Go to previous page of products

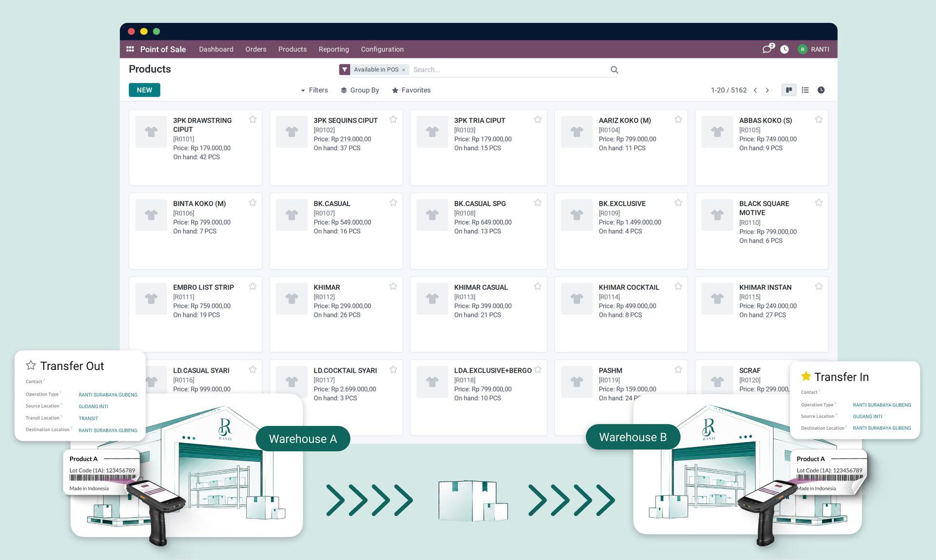755,90
